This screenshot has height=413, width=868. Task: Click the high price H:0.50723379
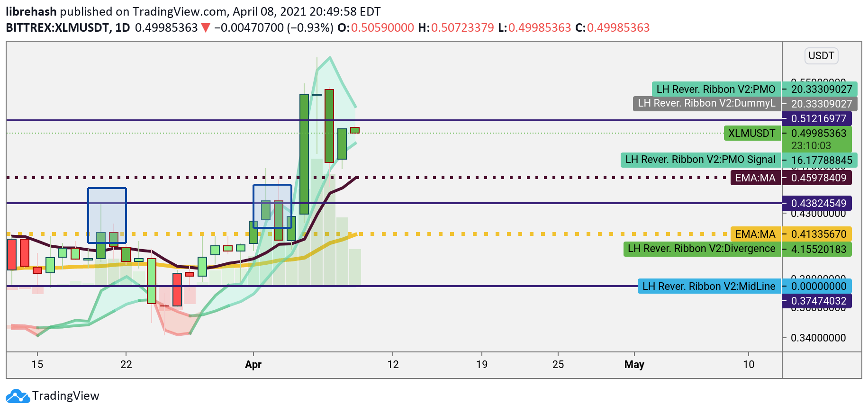[456, 27]
